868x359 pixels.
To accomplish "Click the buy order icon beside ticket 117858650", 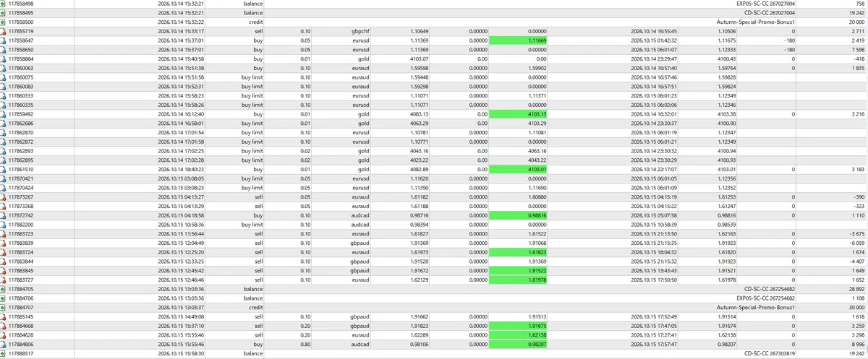I will tap(4, 50).
